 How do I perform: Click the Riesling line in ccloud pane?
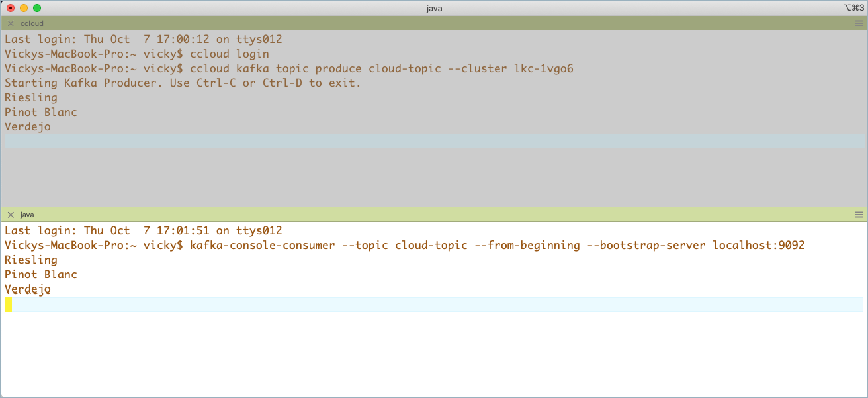tap(30, 97)
